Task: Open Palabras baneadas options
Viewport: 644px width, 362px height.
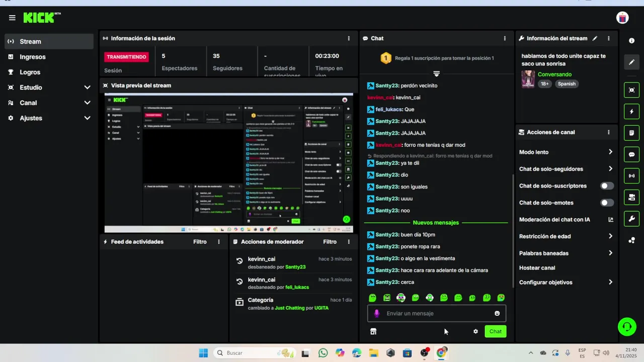Action: [x=566, y=253]
